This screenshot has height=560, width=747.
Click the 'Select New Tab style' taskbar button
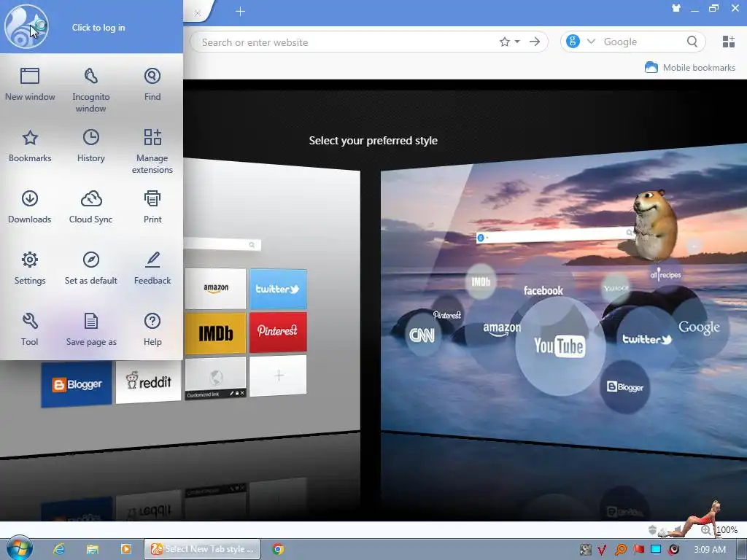202,549
